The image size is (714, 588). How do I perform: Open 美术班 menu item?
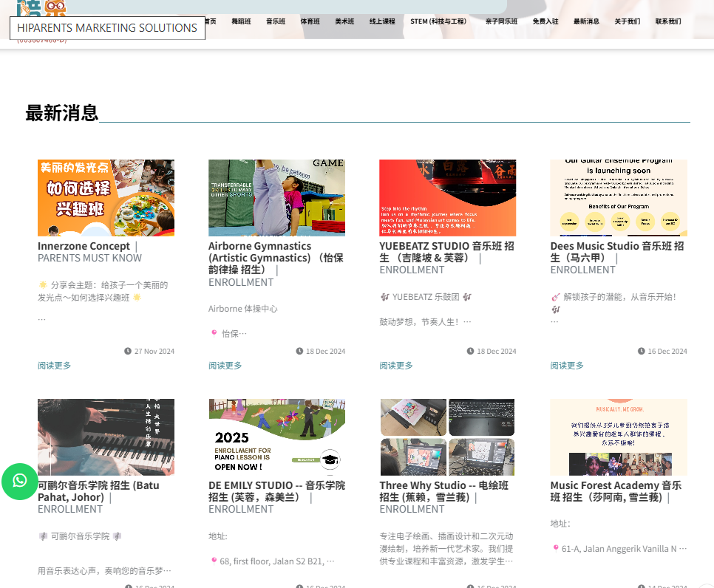344,21
